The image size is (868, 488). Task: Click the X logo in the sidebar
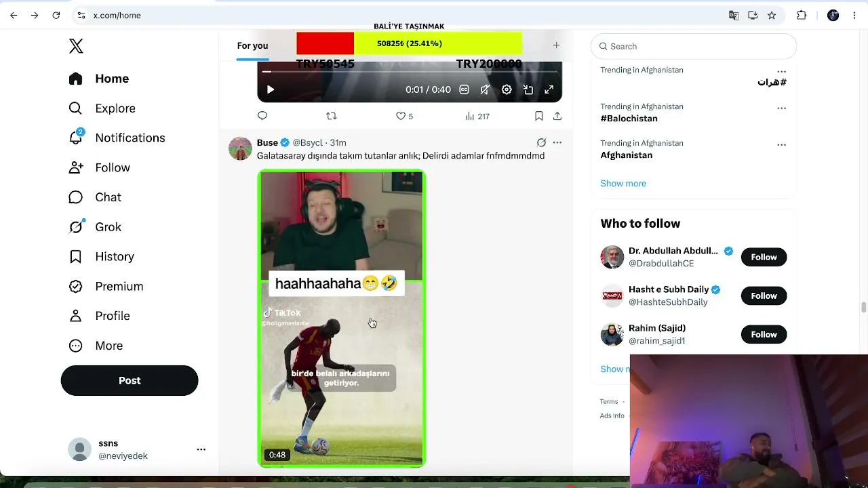click(76, 46)
